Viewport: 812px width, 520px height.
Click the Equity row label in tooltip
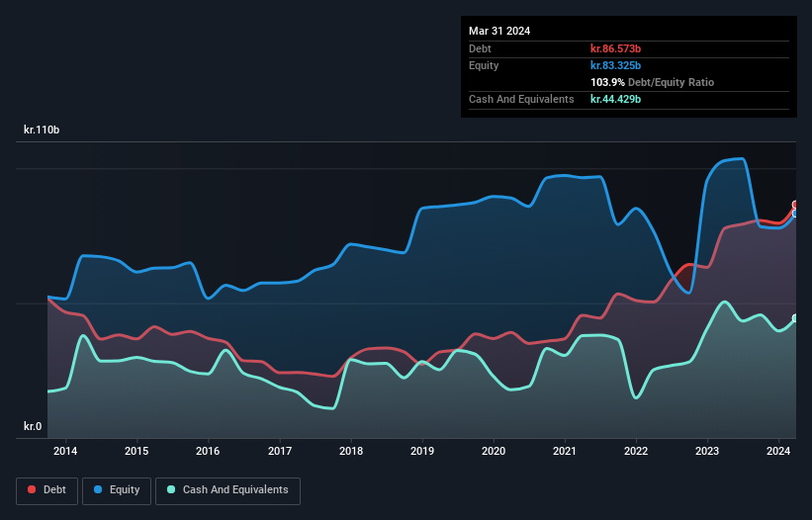(x=484, y=65)
